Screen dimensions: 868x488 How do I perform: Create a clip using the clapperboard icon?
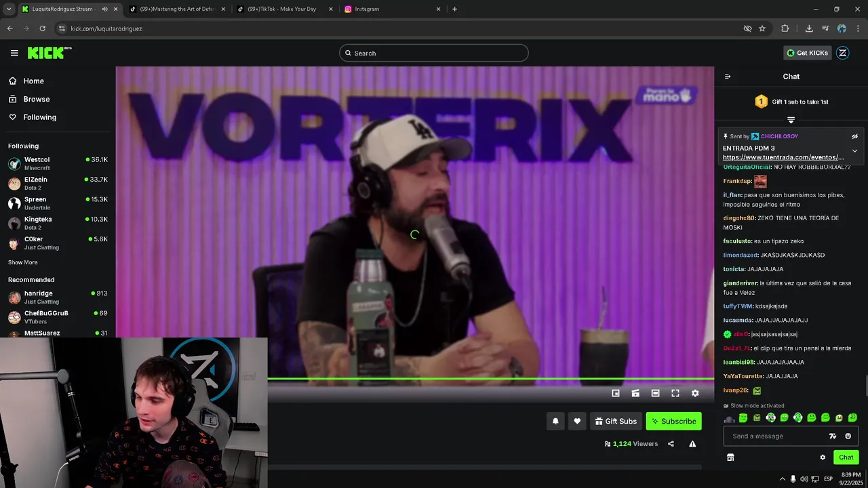[x=635, y=393]
